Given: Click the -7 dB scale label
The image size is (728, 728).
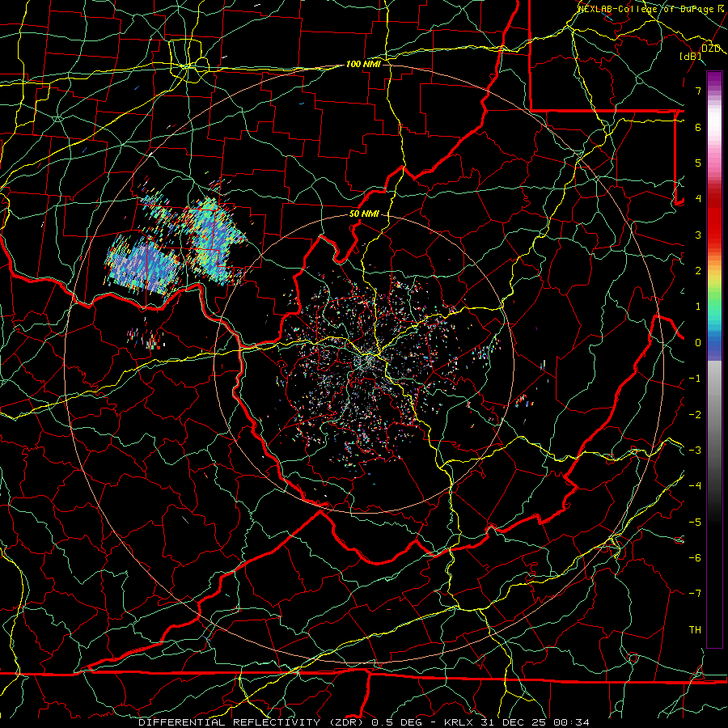Looking at the screenshot, I should pos(695,594).
